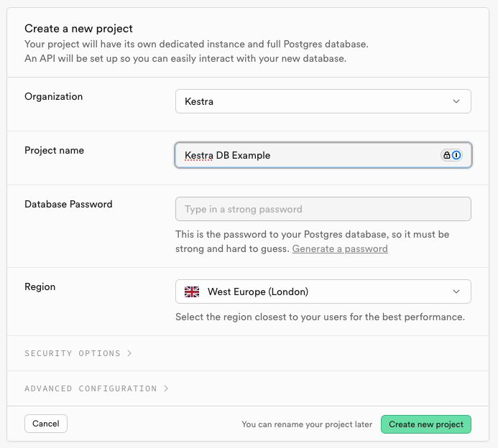Click the chevron arrow in Organization selector
Viewport: 498px width, 448px height.
click(x=456, y=101)
